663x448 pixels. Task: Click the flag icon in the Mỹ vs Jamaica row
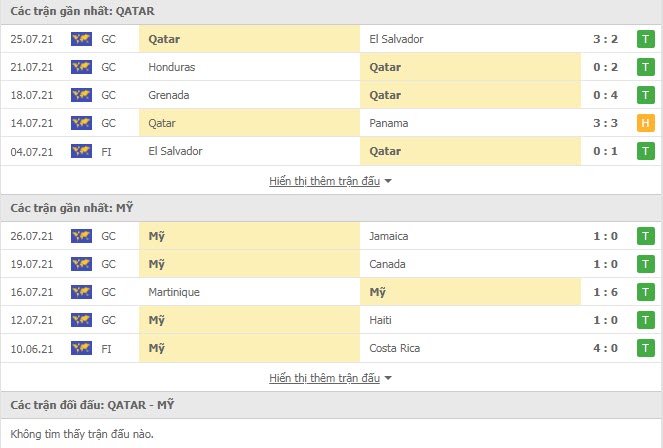pos(81,236)
